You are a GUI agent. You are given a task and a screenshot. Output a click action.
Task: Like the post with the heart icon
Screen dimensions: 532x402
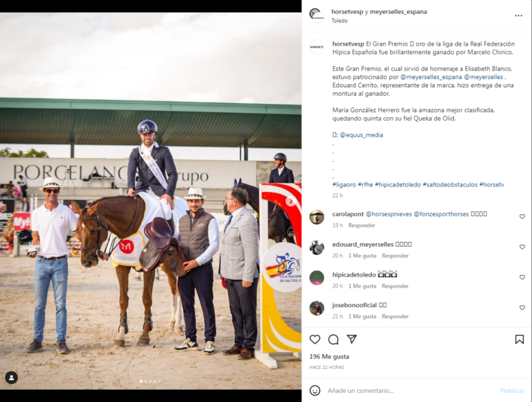315,339
